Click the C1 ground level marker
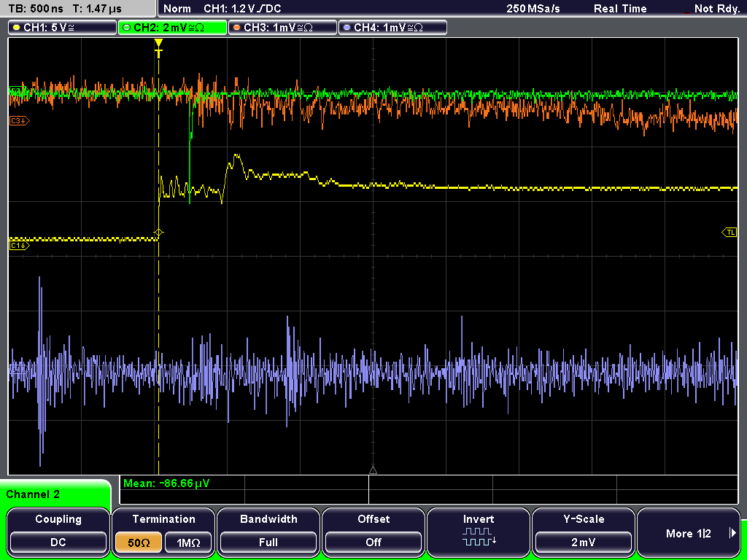The image size is (747, 560). click(x=19, y=245)
